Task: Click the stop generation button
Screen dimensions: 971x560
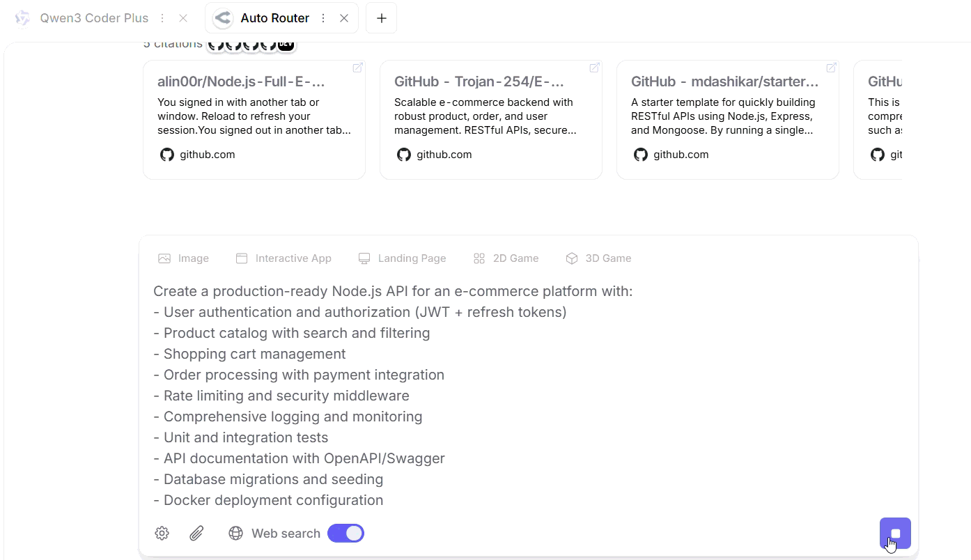Action: pos(895,534)
